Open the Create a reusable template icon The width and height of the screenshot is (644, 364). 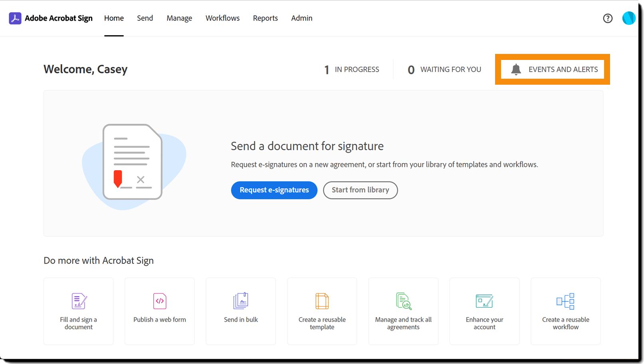point(322,301)
